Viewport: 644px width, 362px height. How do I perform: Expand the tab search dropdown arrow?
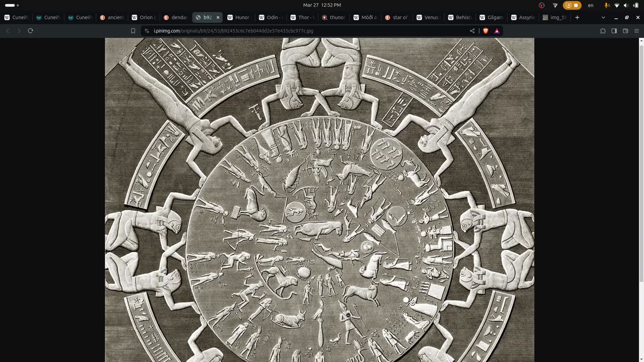click(603, 17)
